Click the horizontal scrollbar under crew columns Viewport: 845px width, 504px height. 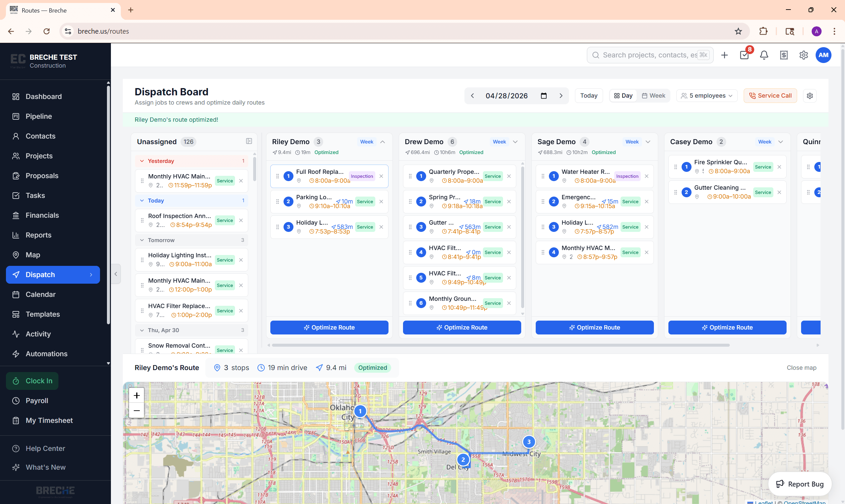pos(500,345)
